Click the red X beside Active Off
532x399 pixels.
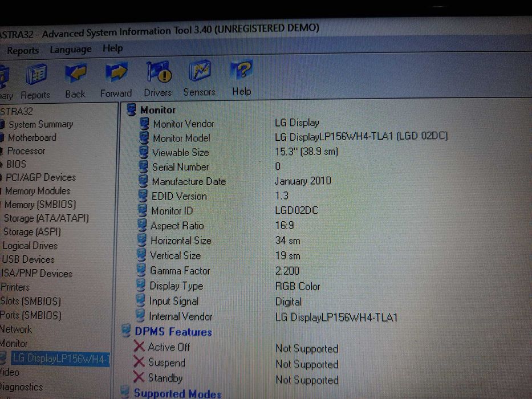(139, 347)
